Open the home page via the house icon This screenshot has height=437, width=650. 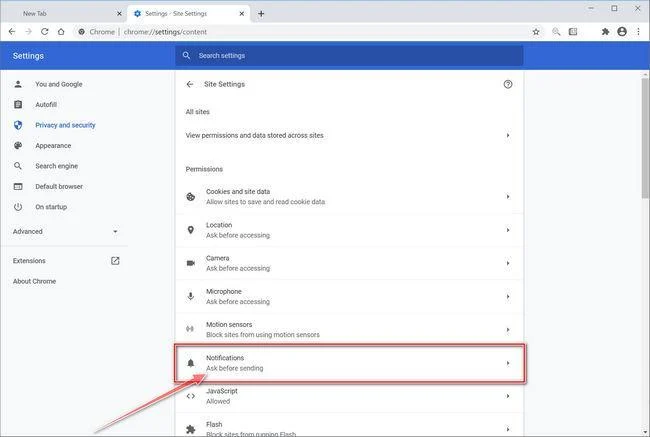(61, 32)
